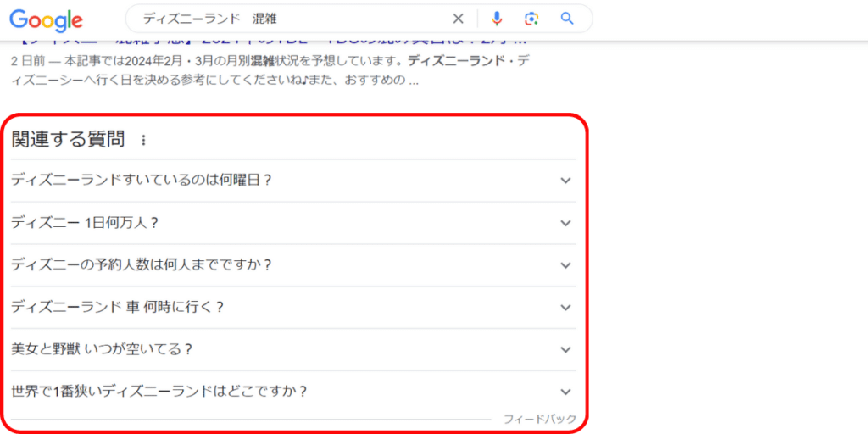Open three-dot menu beside 関連する質問
Image resolution: width=868 pixels, height=434 pixels.
pyautogui.click(x=143, y=141)
